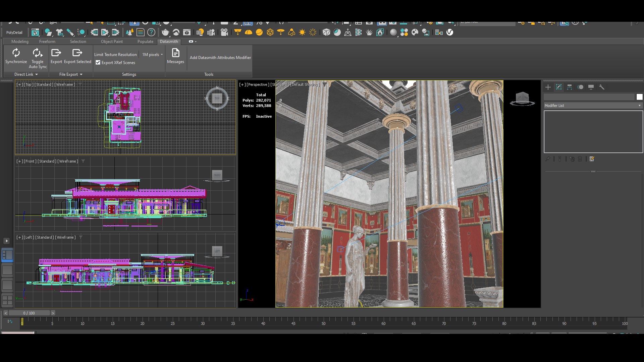Viewport: 644px width, 362px height.
Task: Open the Modifier List dropdown
Action: (x=593, y=106)
